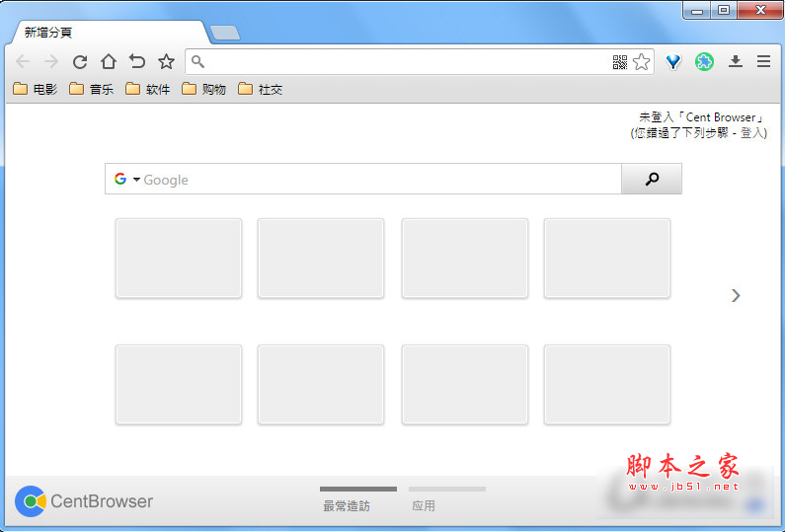Go to the home page
The width and height of the screenshot is (785, 532).
(109, 61)
